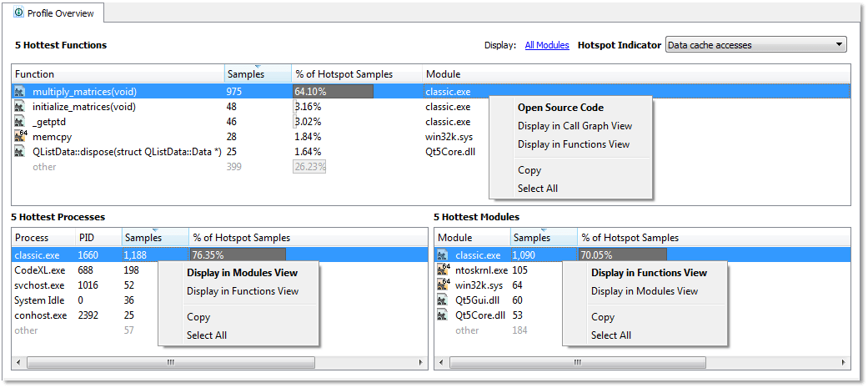Image resolution: width=868 pixels, height=388 pixels.
Task: Select the ntoskrnl.exe module name
Action: 481,270
